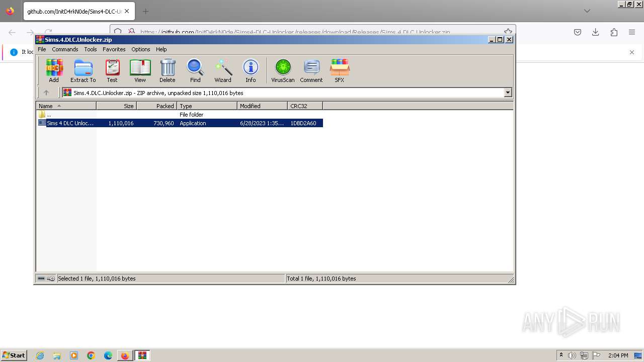Open the Tools menu
Screen dimensions: 644x362
[91, 49]
